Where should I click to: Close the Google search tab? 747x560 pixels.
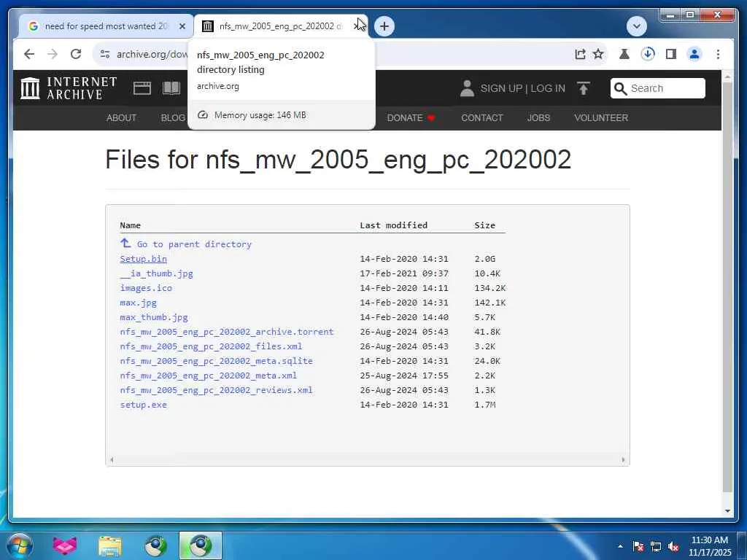pyautogui.click(x=182, y=26)
